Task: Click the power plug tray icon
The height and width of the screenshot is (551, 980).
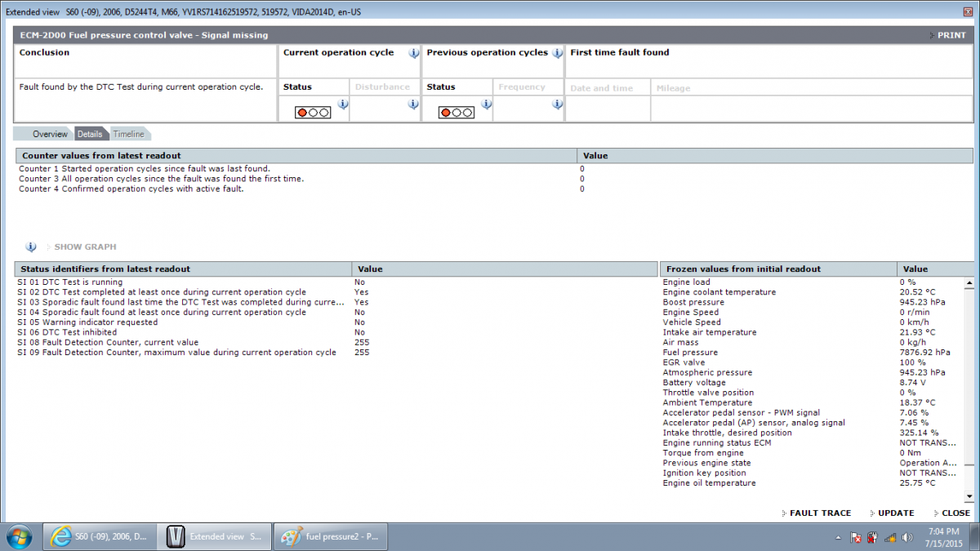Action: coord(873,537)
